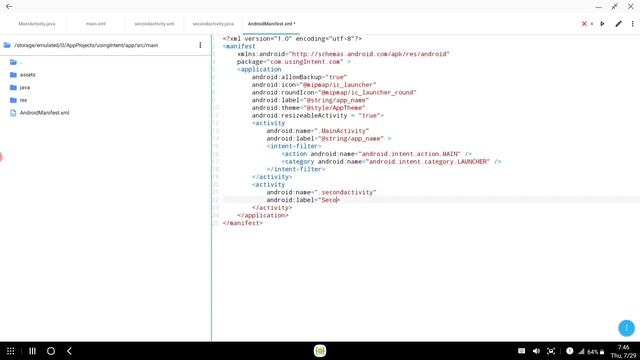Minimize the editor window
This screenshot has width=640, height=360.
coord(598,7)
